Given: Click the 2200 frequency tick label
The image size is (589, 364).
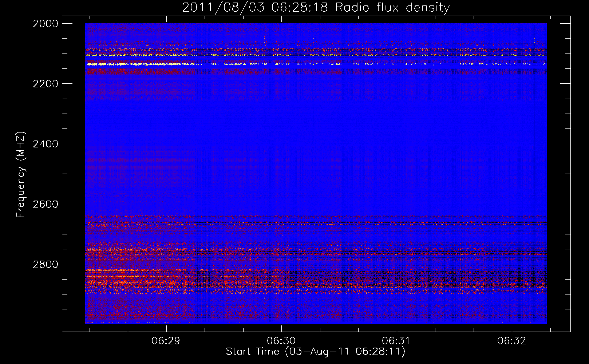Looking at the screenshot, I should click(x=46, y=84).
